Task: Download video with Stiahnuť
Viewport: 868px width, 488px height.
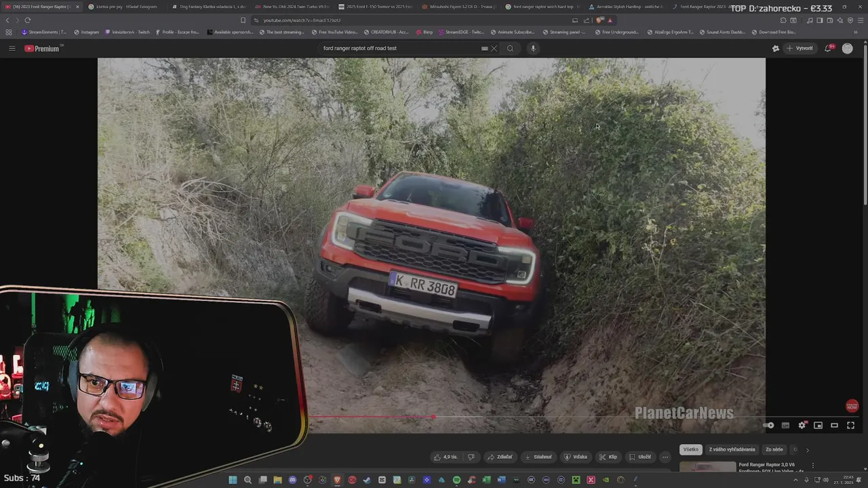Action: pyautogui.click(x=538, y=457)
